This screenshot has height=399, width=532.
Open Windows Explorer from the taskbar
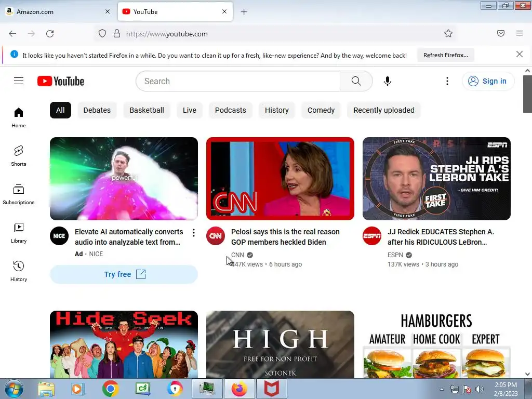[x=46, y=389]
